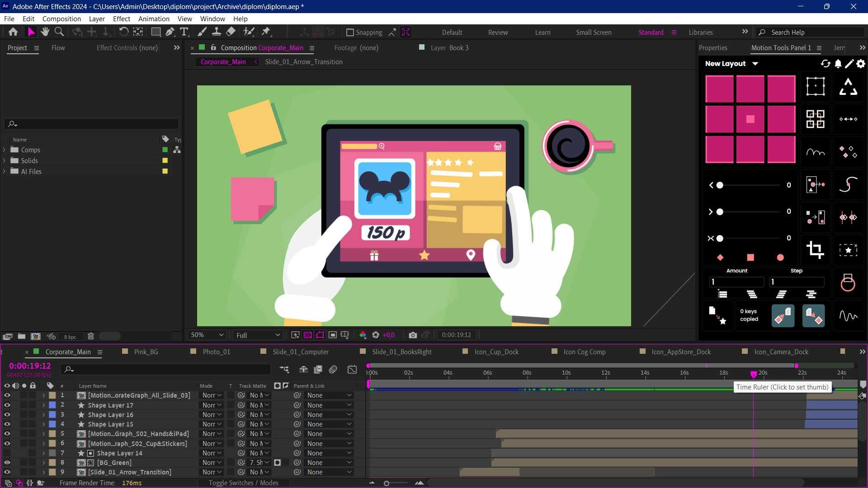Click the Graph Editor button in timeline
868x488 pixels.
point(352,370)
